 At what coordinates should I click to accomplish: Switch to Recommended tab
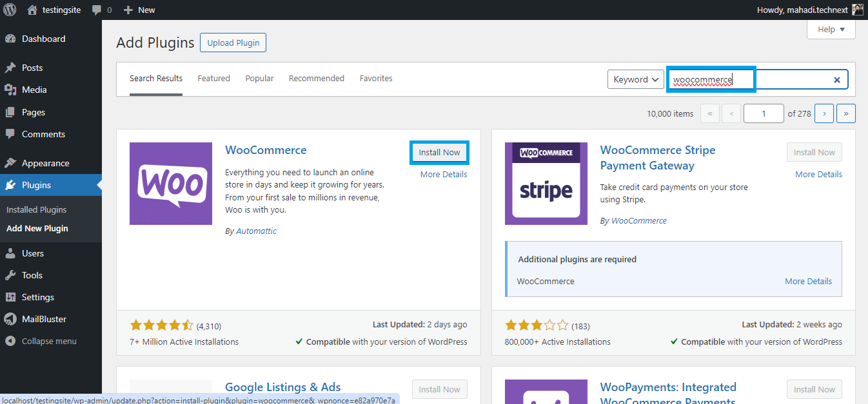pos(317,79)
